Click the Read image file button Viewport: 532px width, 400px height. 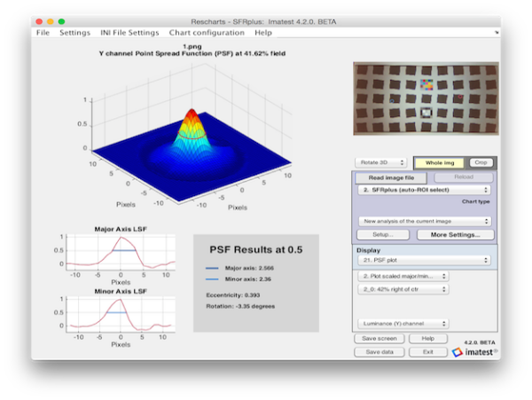pyautogui.click(x=391, y=177)
